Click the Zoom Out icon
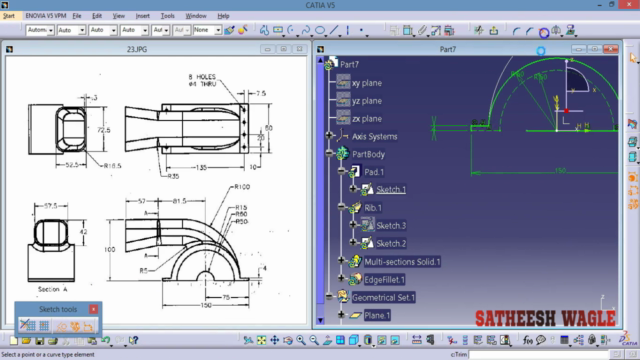 pos(314,340)
